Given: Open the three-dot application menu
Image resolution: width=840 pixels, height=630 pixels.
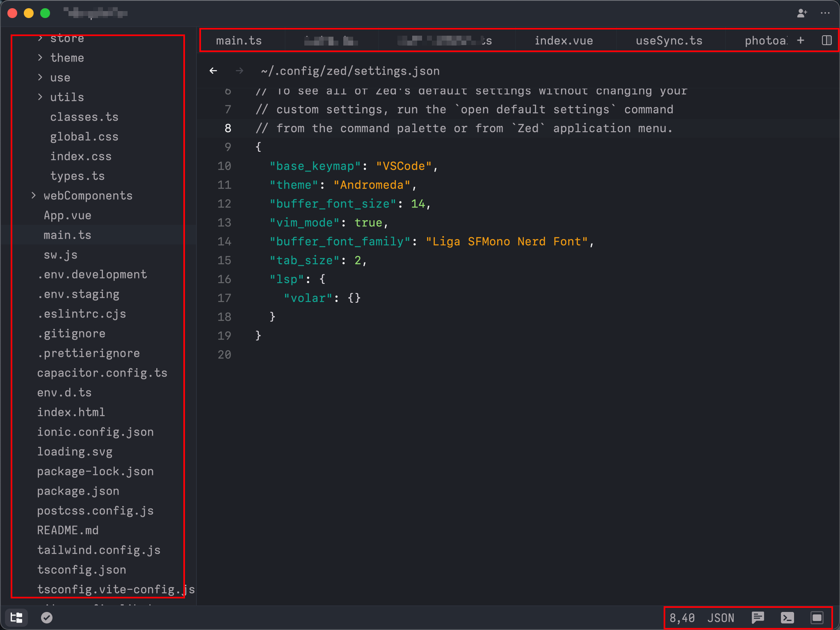Looking at the screenshot, I should pyautogui.click(x=825, y=13).
